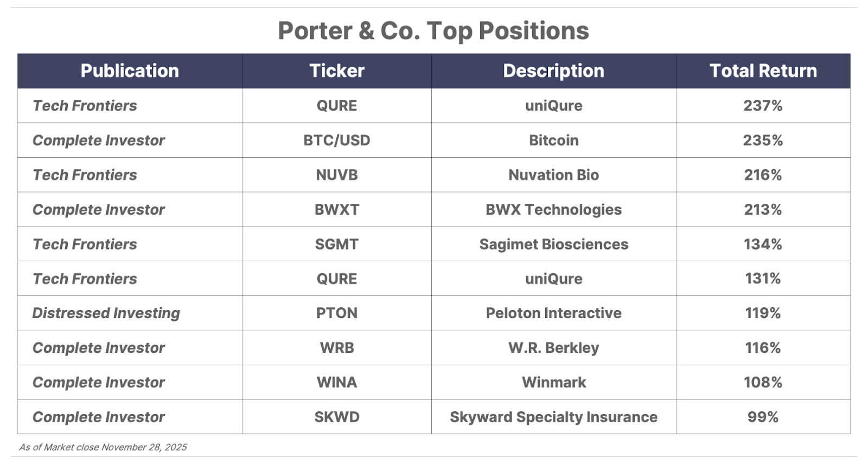Screen dimensions: 868x465
Task: Click the Total Return column header
Action: [763, 71]
